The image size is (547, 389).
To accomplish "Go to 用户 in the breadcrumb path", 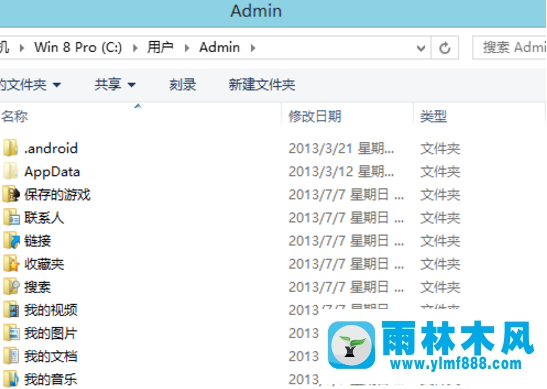I will tap(160, 47).
